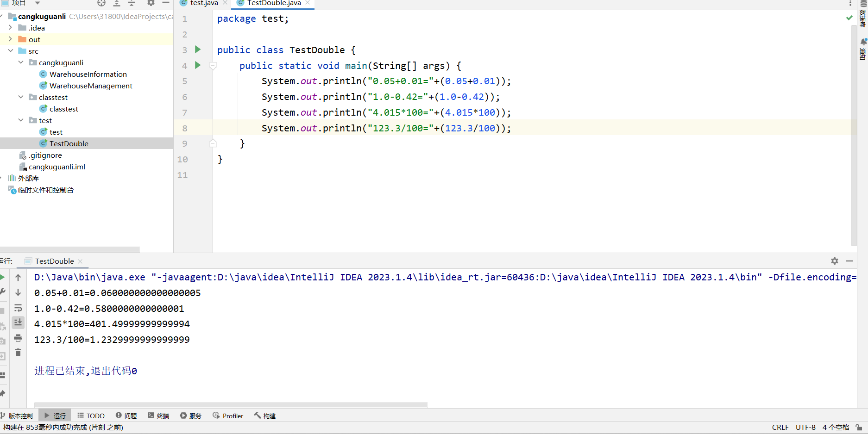
Task: Expand the out folder
Action: coord(10,39)
